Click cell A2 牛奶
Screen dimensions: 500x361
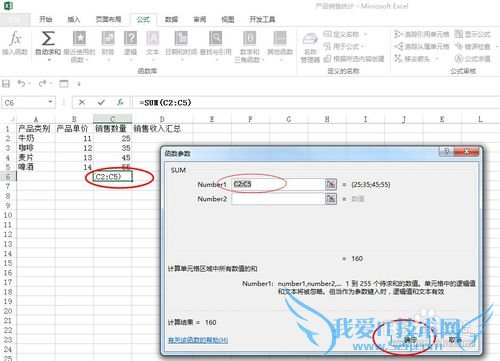tap(36, 138)
